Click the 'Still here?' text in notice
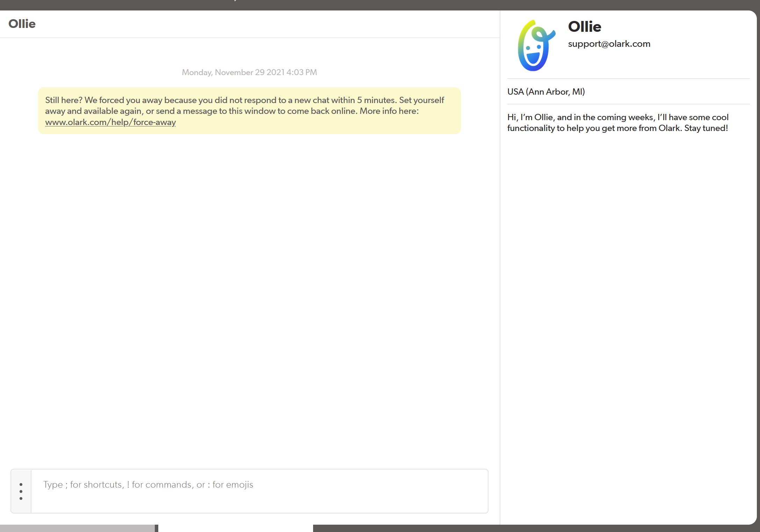The image size is (760, 532). 64,100
